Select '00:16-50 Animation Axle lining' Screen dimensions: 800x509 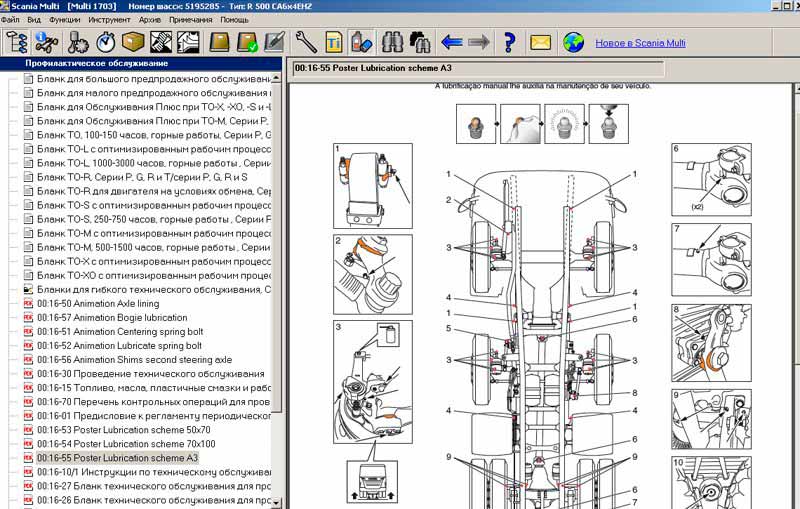tap(98, 303)
